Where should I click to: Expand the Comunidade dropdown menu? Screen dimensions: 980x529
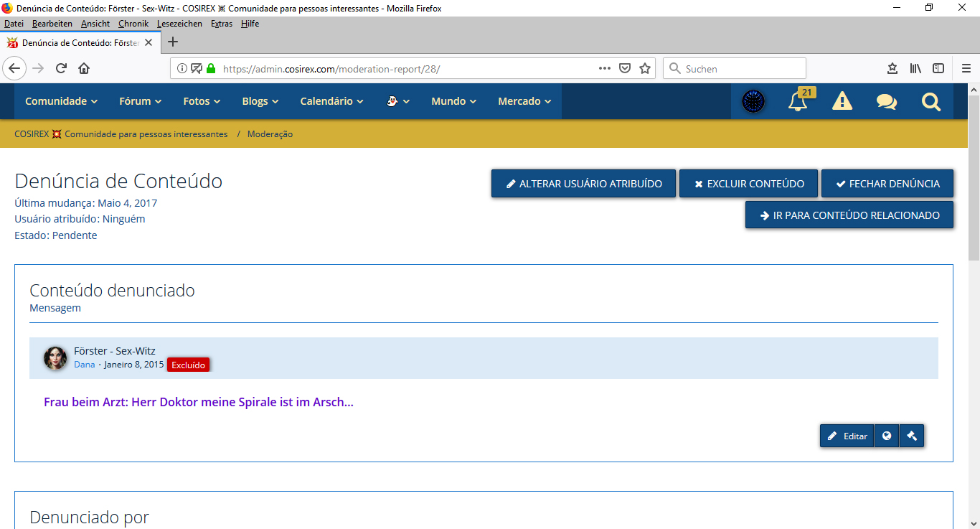click(61, 101)
